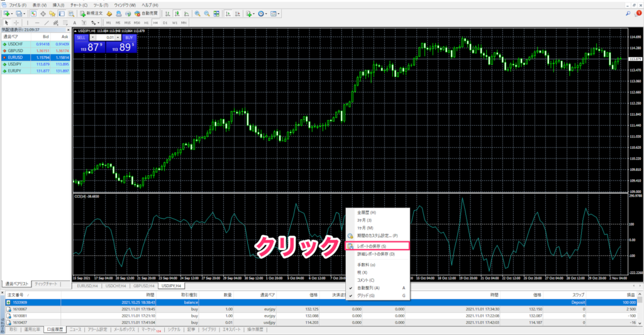Open the new chart icon in toolbar
644x335 pixels.
click(x=6, y=14)
